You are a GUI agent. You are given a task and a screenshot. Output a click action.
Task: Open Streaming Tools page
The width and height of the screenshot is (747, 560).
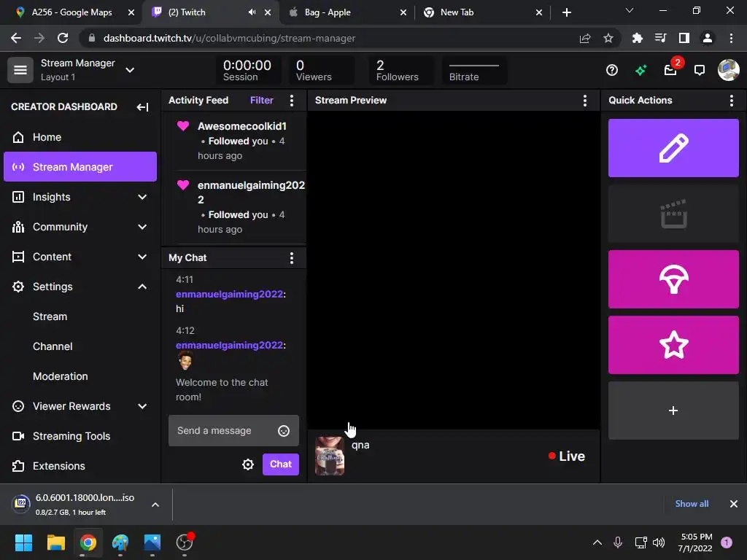80,436
